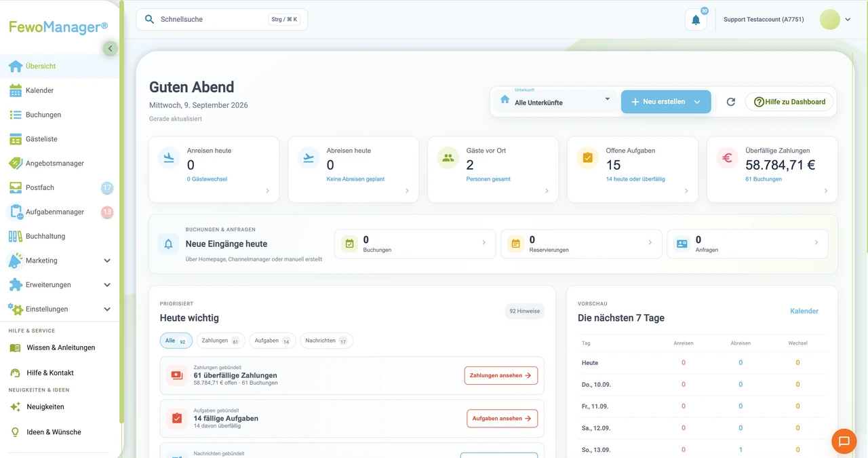868x458 pixels.
Task: Click the Marketing megaphone icon
Action: pos(15,261)
